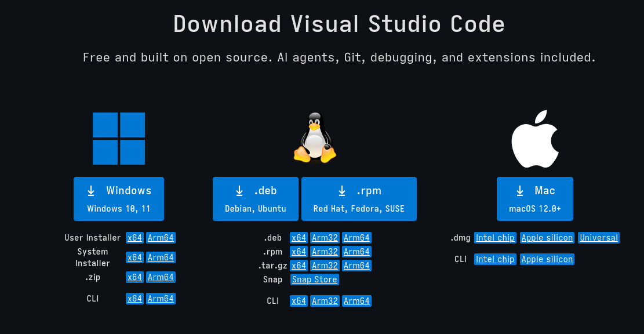Download the .tar.gz x64 archive

tap(299, 266)
